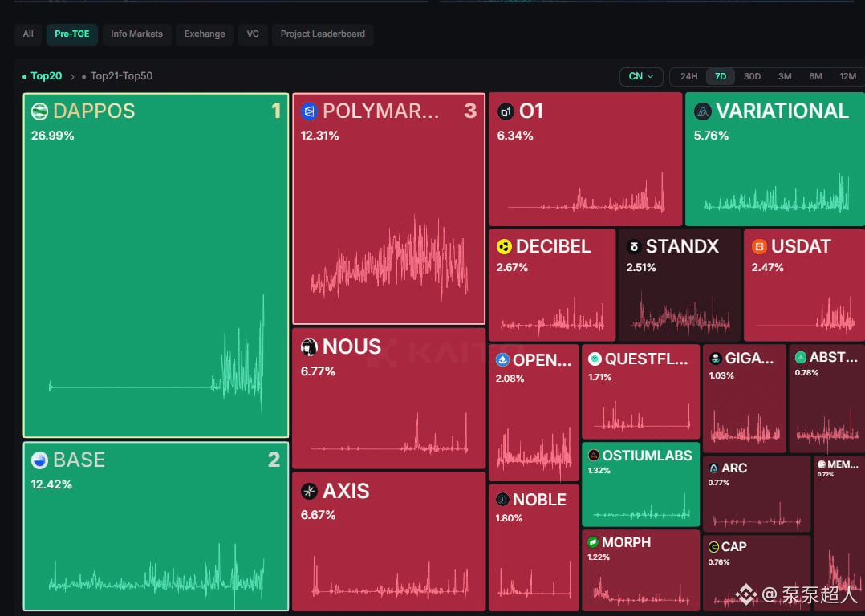The height and width of the screenshot is (616, 865).
Task: Show the Top20 projects view
Action: coord(42,76)
